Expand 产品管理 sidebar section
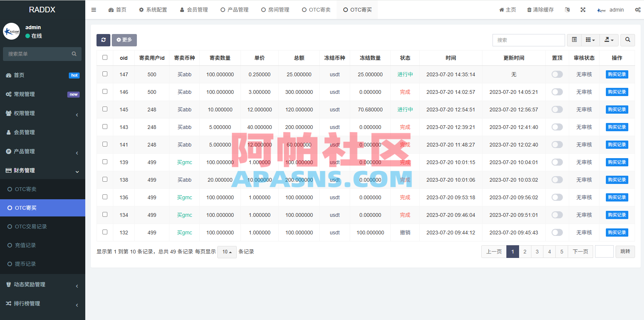Viewport: 644px width, 320px height. tap(43, 151)
